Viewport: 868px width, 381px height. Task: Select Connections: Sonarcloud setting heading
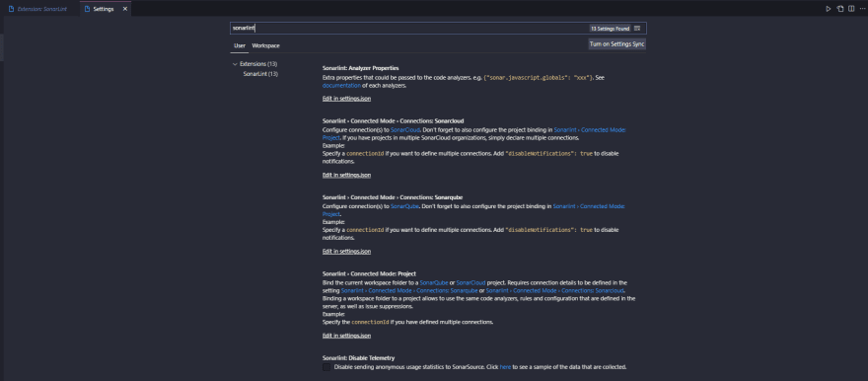tap(393, 120)
